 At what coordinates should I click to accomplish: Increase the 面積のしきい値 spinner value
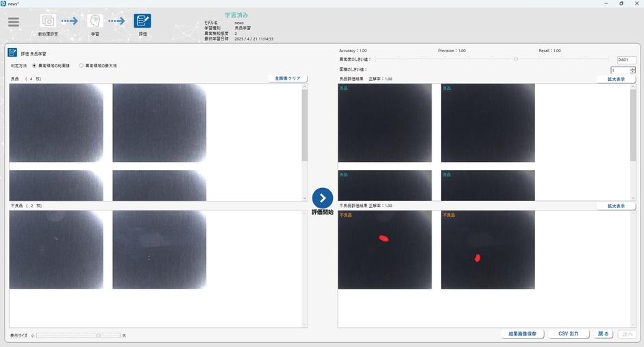632,68
